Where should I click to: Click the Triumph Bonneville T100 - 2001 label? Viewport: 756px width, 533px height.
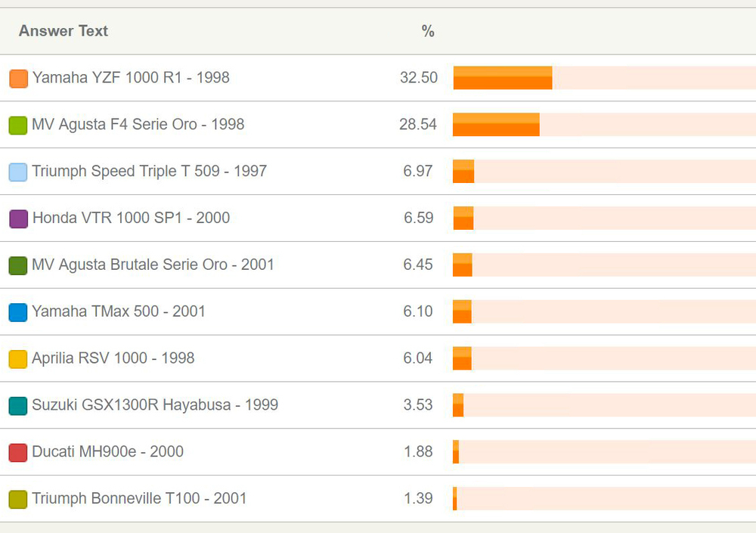click(x=139, y=498)
